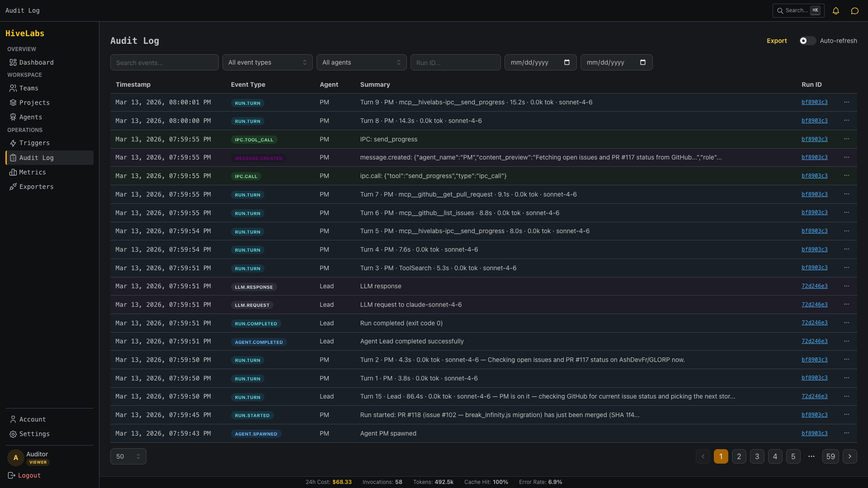
Task: Open the Projects panel
Action: 35,103
